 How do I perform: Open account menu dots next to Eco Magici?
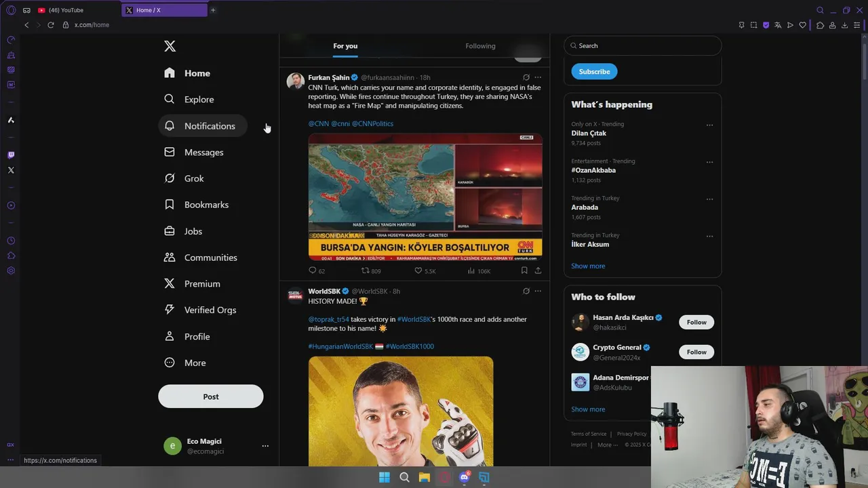265,446
